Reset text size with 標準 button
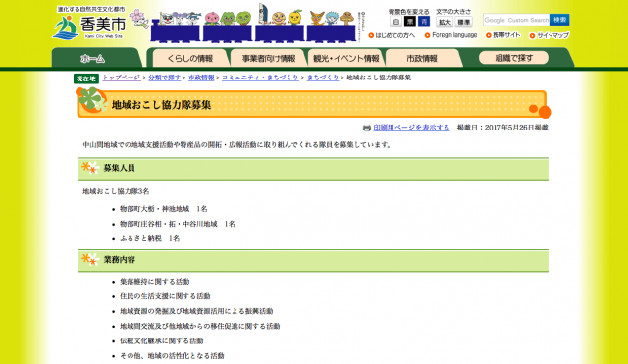This screenshot has height=364, width=628. [x=464, y=22]
